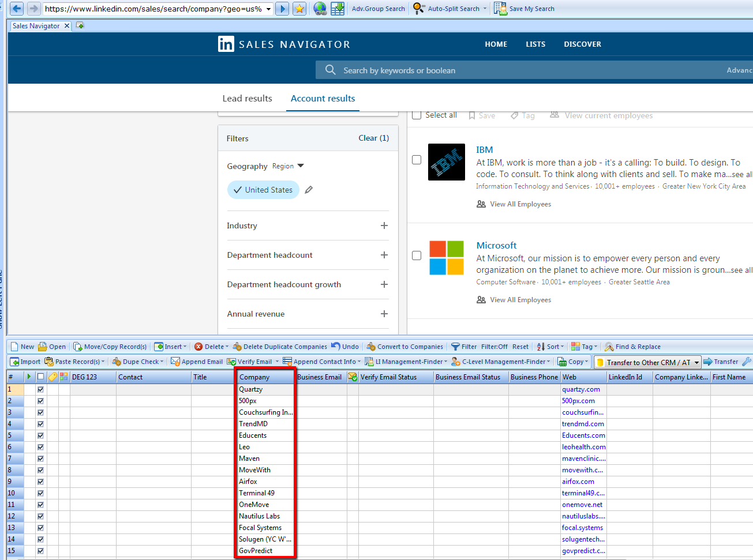Image resolution: width=753 pixels, height=560 pixels.
Task: Open Auto-Split Search tool
Action: click(x=450, y=9)
